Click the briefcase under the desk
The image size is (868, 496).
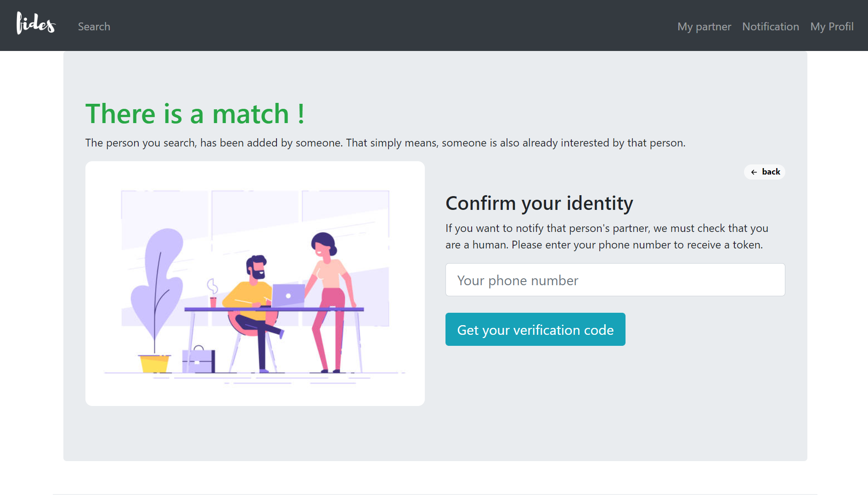click(x=198, y=360)
